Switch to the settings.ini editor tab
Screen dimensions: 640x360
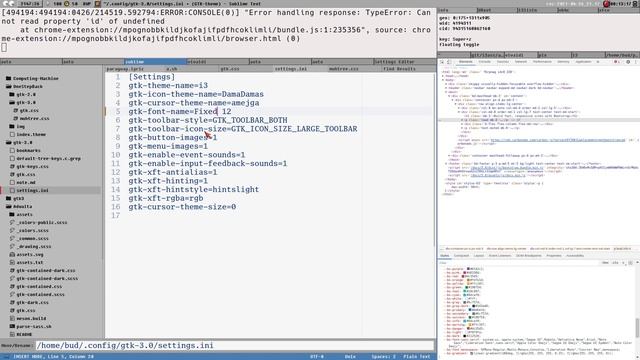(291, 69)
